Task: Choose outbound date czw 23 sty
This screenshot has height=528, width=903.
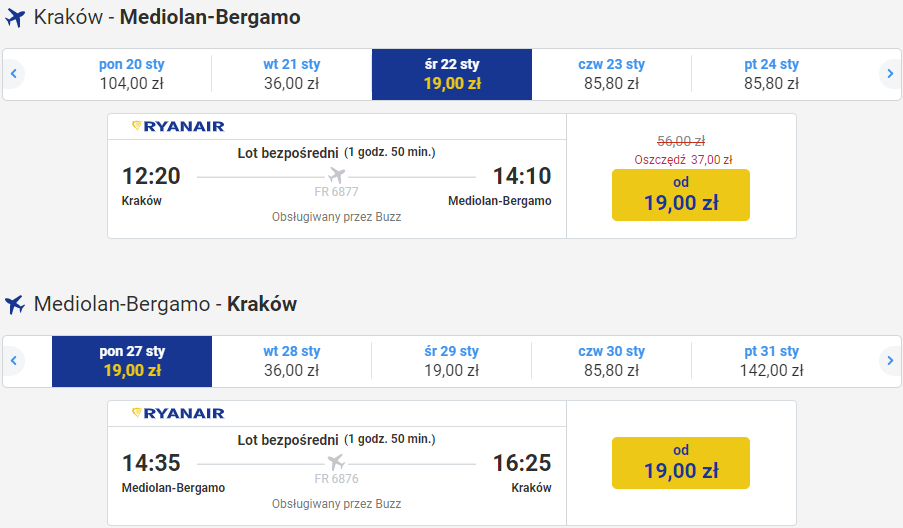Action: 612,74
